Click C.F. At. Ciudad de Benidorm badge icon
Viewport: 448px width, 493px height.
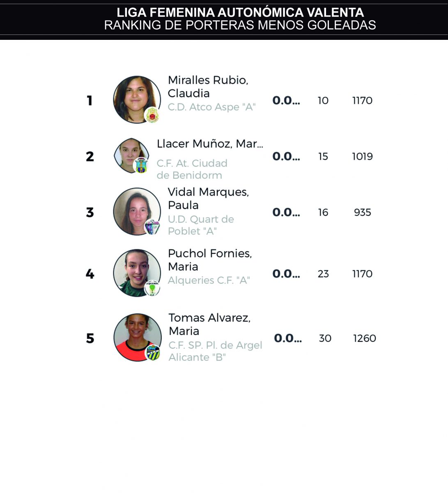point(141,165)
